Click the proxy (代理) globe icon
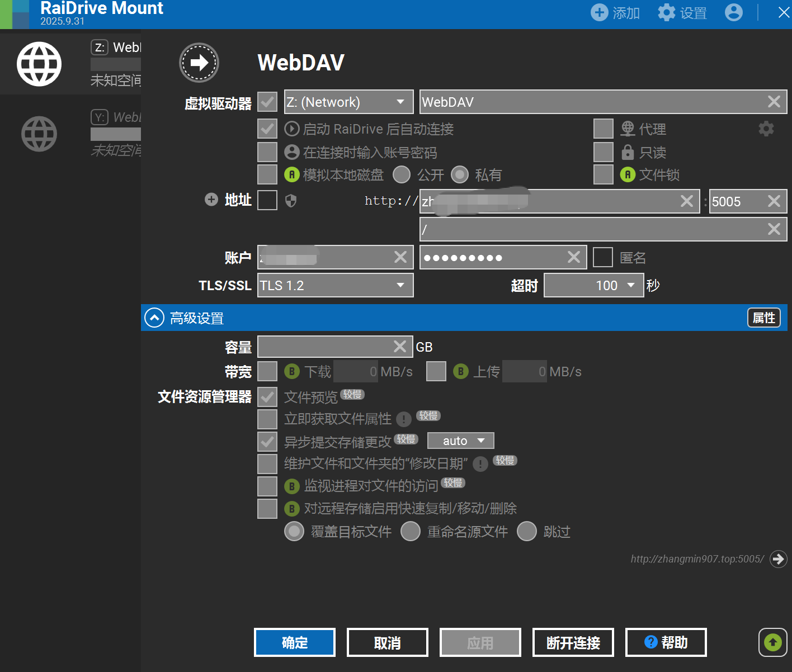Viewport: 792px width, 672px height. click(x=628, y=129)
